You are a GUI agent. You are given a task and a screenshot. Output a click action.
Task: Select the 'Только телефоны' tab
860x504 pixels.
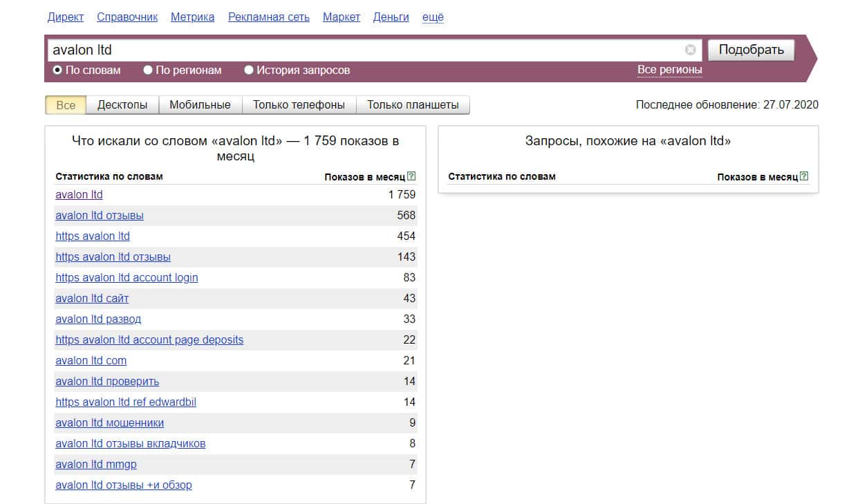pyautogui.click(x=299, y=105)
